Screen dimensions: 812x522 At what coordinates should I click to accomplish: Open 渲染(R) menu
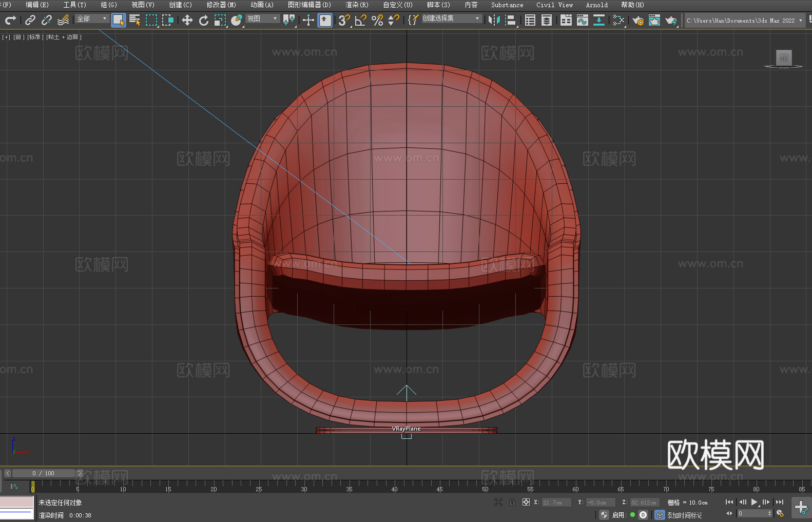coord(357,5)
